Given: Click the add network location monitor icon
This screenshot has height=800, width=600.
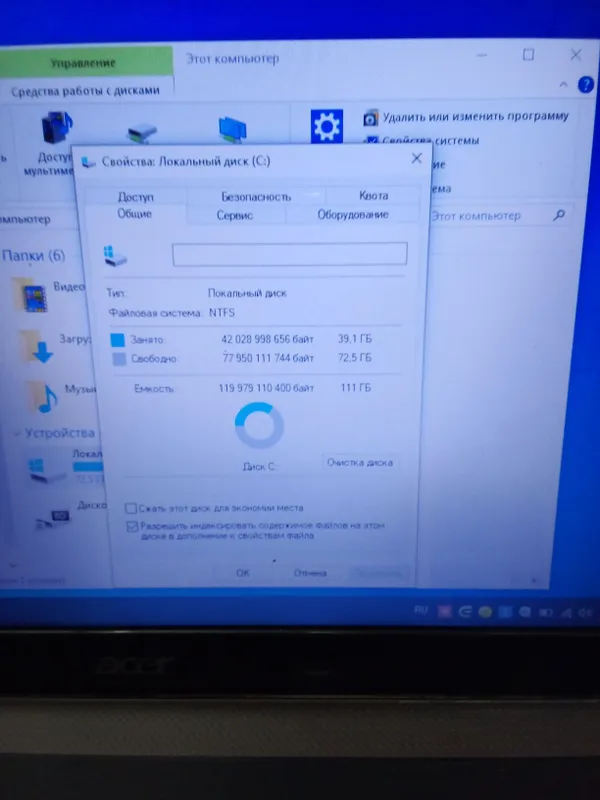Looking at the screenshot, I should tap(233, 130).
